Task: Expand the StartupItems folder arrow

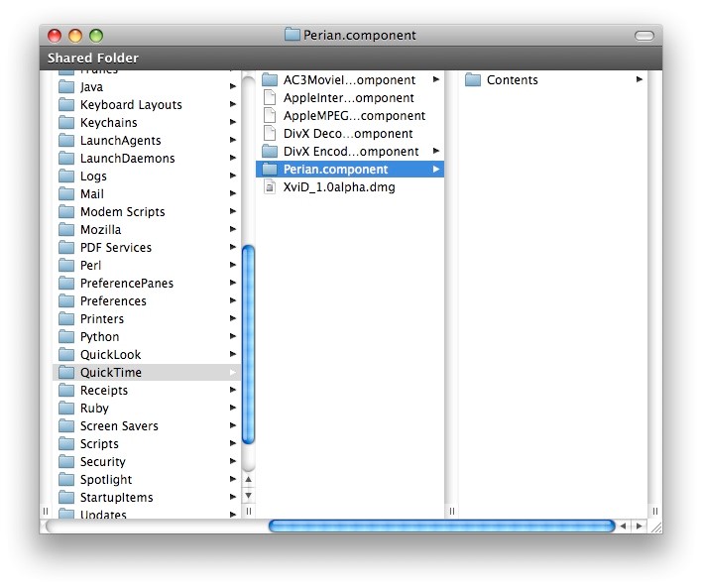Action: (232, 497)
